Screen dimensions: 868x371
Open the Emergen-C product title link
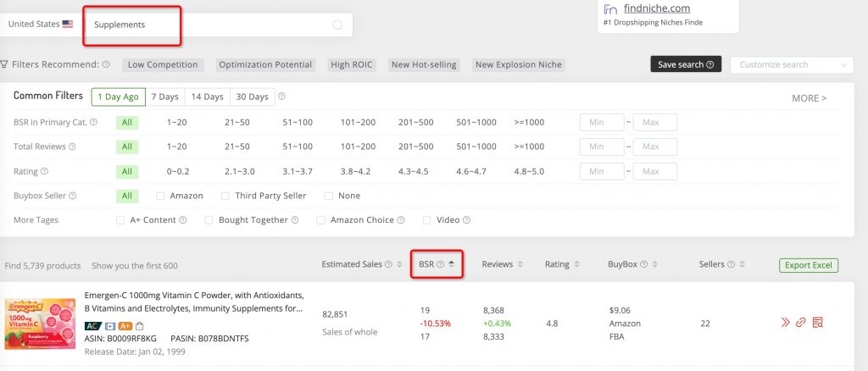(x=194, y=302)
